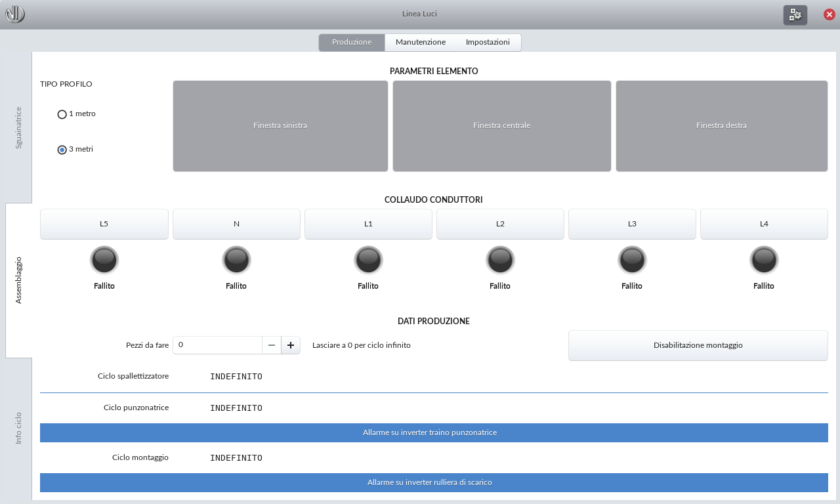The width and height of the screenshot is (840, 504).
Task: Test the L4 conductor
Action: coord(764,224)
